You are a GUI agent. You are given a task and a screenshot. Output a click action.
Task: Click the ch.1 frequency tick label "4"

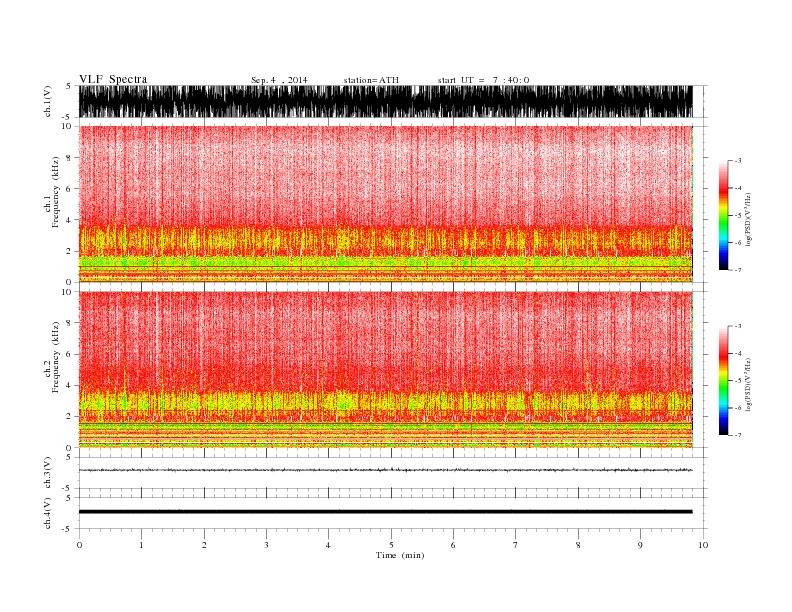pos(69,220)
